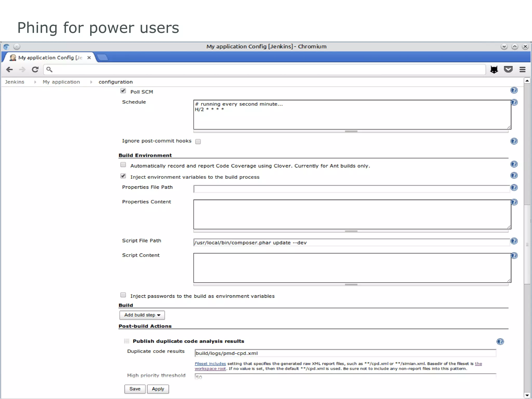This screenshot has height=399, width=532.
Task: Click the page scrollbar up arrow
Action: pos(527,81)
